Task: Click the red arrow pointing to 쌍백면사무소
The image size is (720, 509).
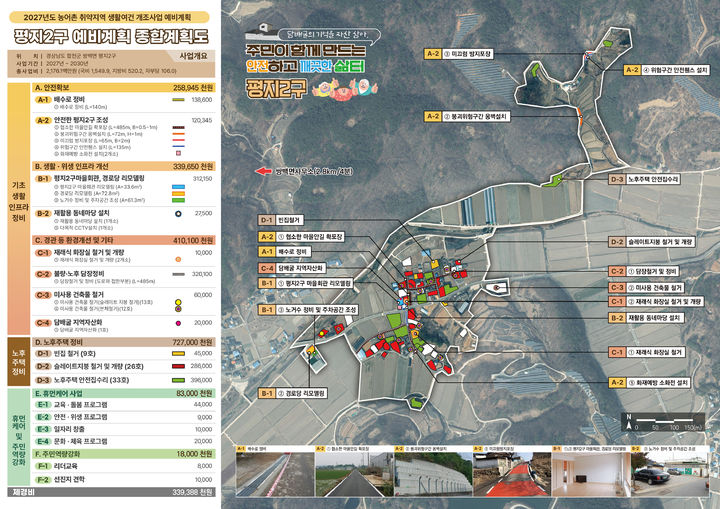Action: pyautogui.click(x=264, y=171)
